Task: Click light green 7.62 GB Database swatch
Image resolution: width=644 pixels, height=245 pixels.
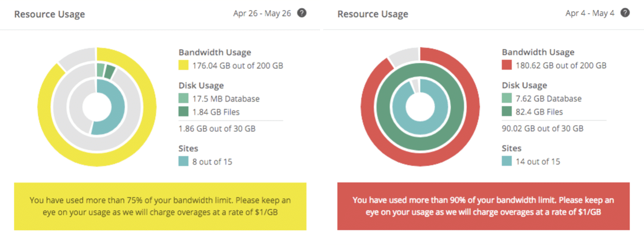Action: tap(507, 98)
